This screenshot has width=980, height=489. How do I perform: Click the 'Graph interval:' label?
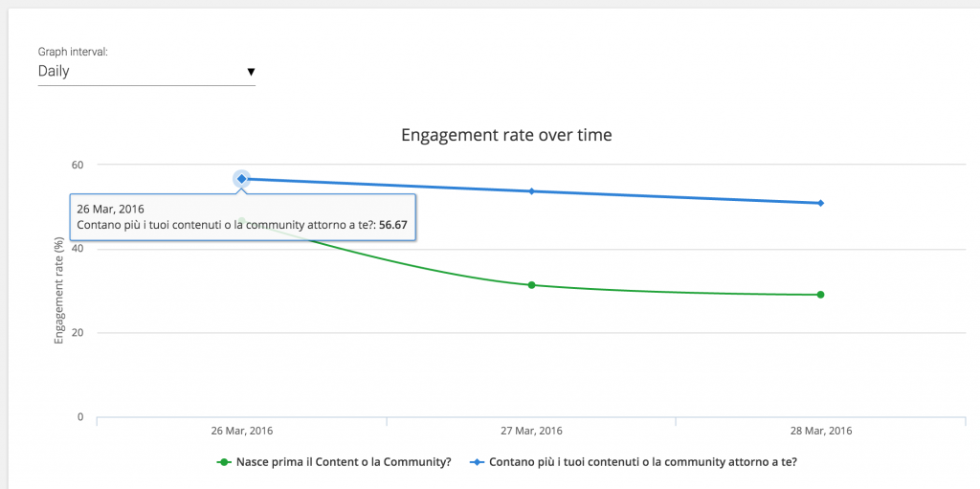coord(73,52)
